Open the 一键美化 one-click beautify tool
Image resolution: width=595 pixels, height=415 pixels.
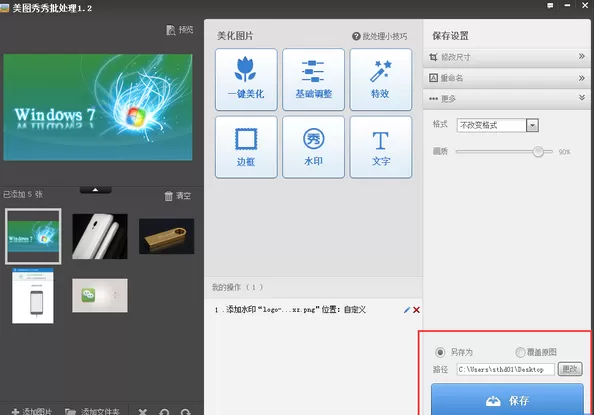point(246,80)
